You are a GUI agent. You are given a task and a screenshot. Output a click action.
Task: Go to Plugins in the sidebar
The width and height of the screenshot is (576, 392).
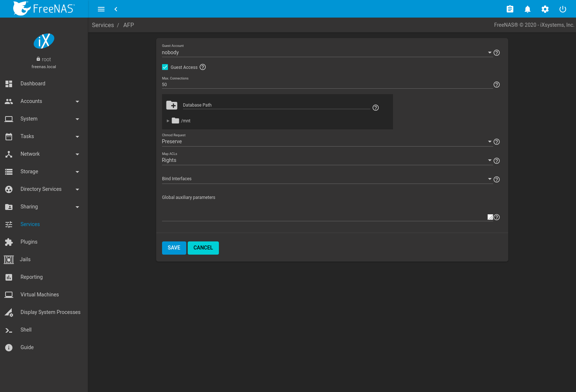[29, 242]
